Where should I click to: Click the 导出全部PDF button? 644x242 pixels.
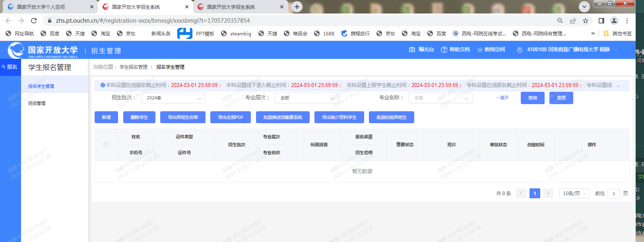(231, 117)
